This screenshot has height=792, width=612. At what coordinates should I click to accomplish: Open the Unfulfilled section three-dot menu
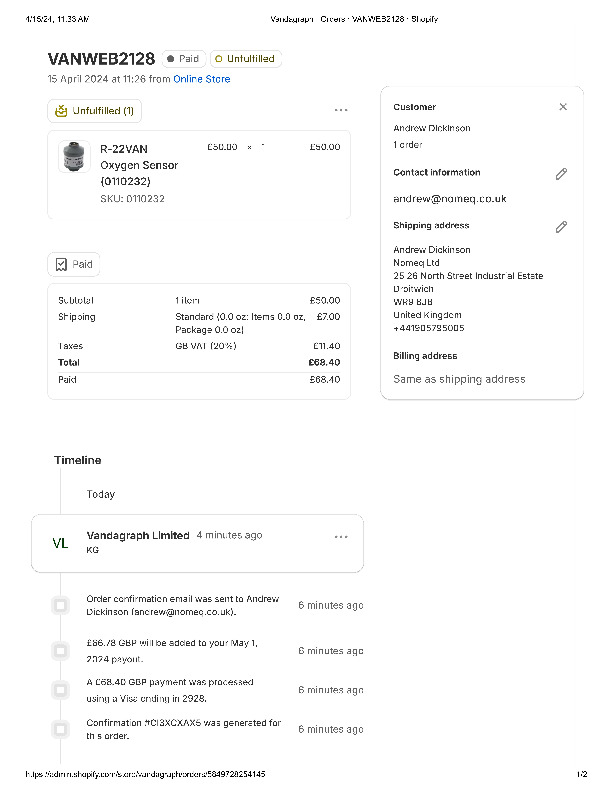[341, 110]
